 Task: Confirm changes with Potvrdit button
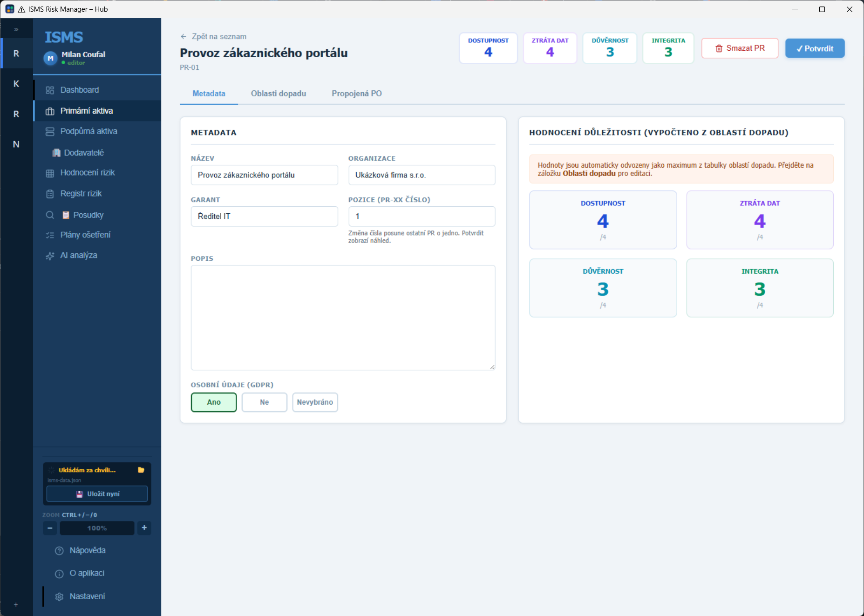pos(815,48)
